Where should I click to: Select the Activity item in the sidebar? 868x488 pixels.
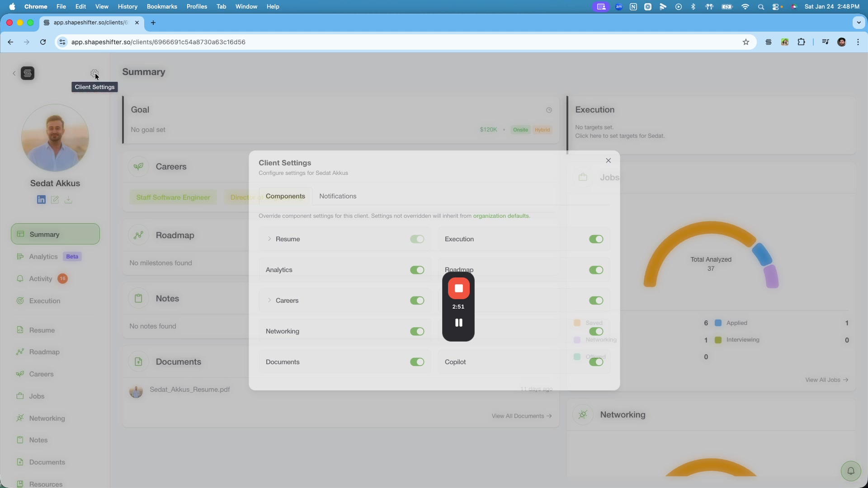[40, 279]
